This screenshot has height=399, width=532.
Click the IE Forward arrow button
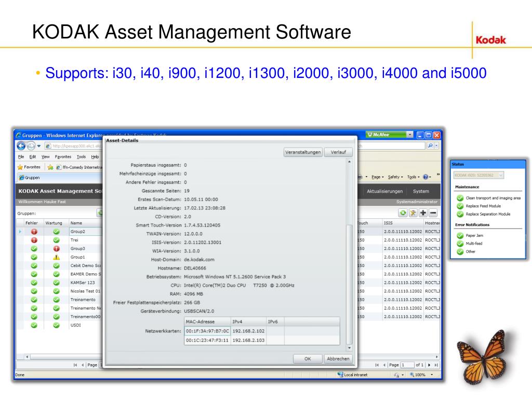point(31,146)
